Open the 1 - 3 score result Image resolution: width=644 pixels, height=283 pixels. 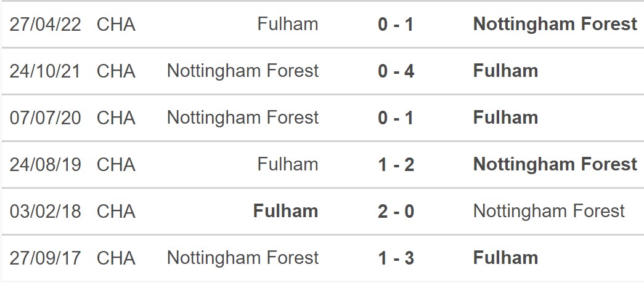pos(396,258)
